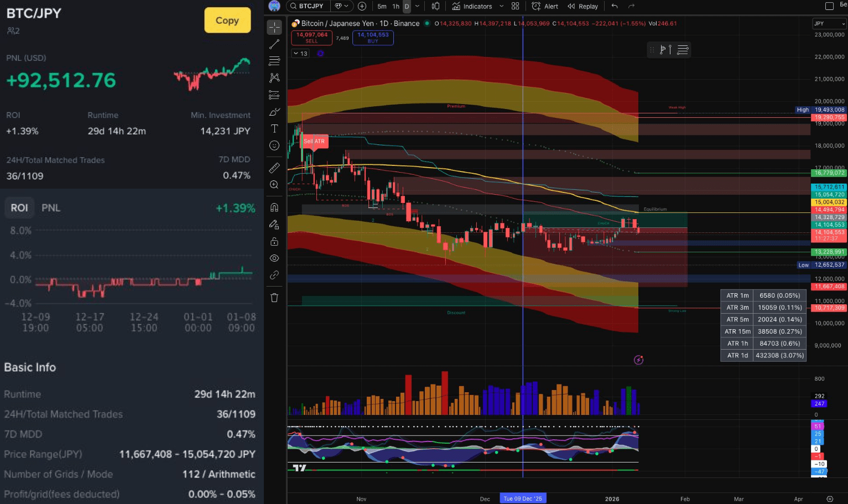Click the High 19,493,008 price label

pyautogui.click(x=821, y=110)
